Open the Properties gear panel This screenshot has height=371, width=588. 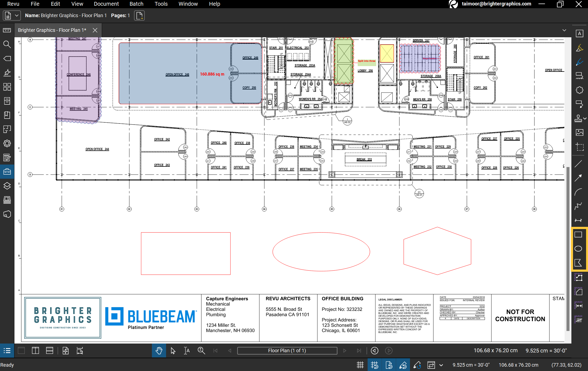pos(7,143)
